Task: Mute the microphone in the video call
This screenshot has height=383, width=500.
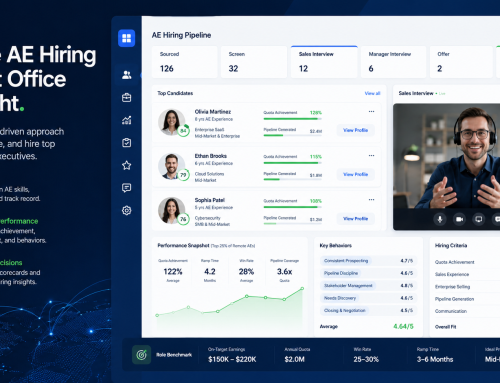Action: tap(440, 219)
